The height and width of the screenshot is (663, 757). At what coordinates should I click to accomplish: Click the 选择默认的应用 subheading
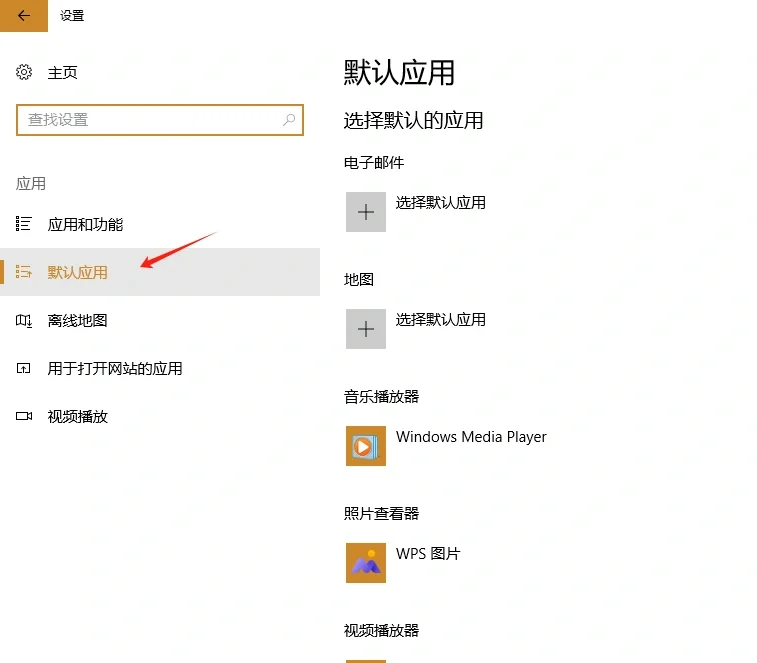413,120
